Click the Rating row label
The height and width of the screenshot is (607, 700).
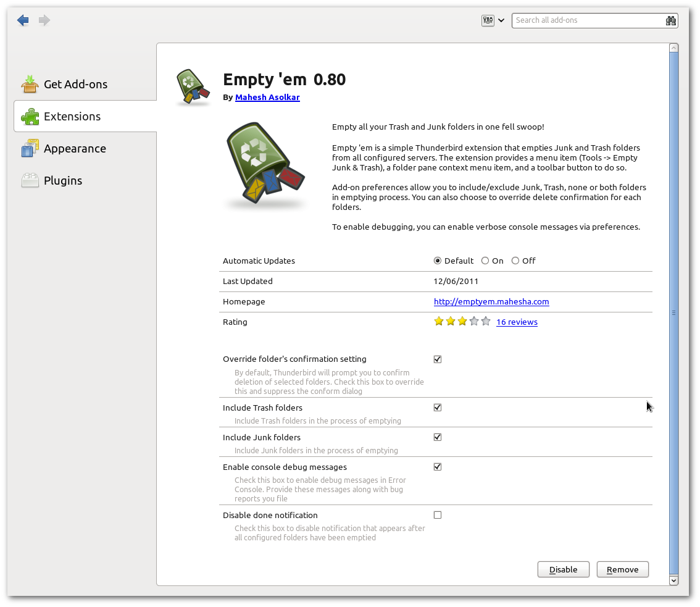(x=235, y=322)
